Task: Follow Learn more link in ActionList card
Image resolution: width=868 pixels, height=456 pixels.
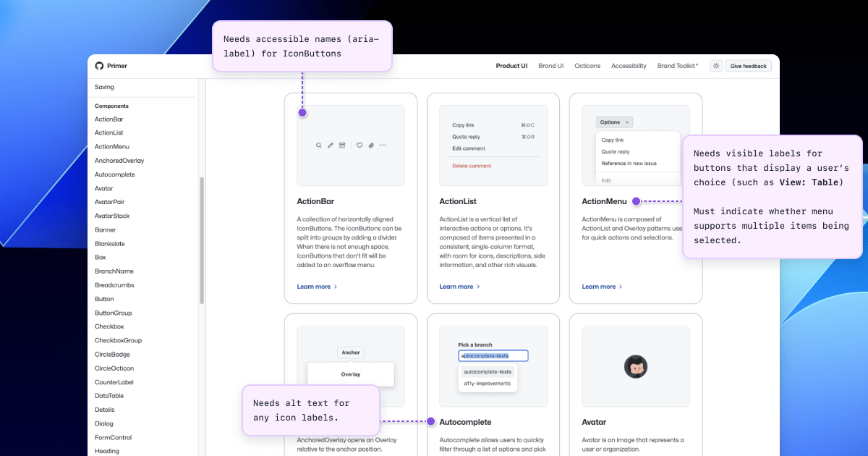Action: pos(459,287)
